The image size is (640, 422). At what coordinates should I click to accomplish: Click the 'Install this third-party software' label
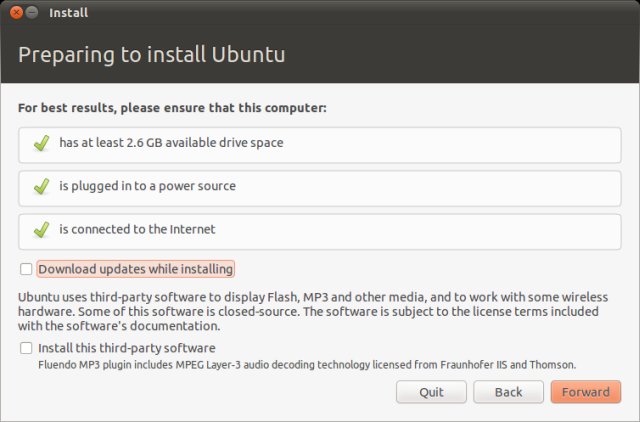coord(127,348)
